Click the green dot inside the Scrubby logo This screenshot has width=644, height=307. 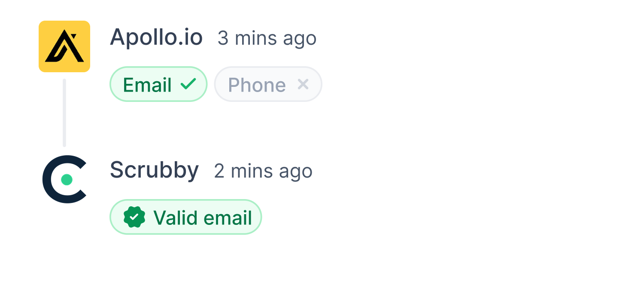pos(67,180)
